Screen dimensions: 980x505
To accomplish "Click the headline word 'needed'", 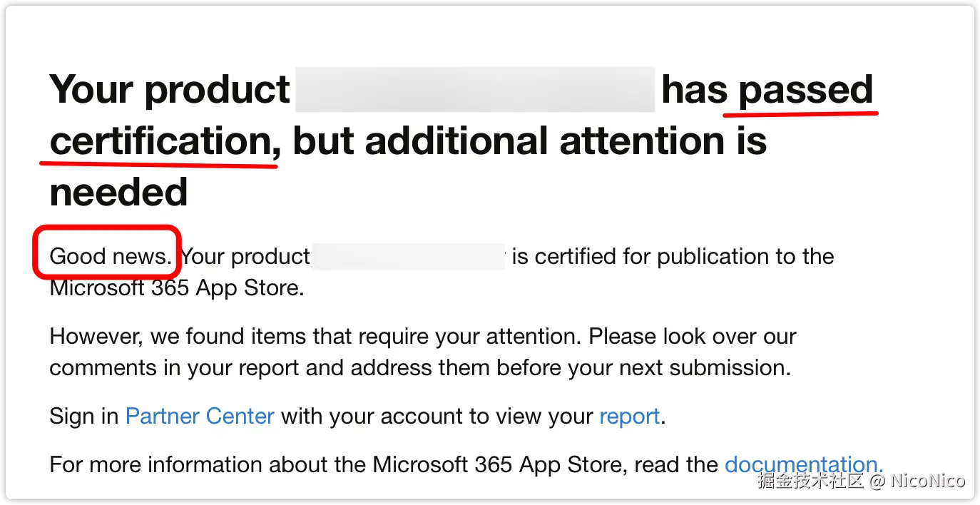I will (x=118, y=192).
